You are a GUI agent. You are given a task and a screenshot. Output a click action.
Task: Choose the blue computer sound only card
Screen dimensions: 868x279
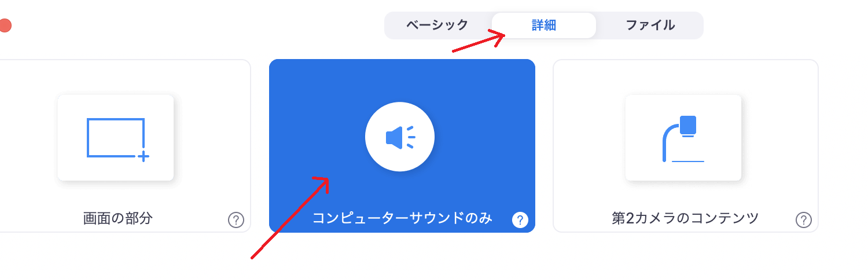pyautogui.click(x=402, y=146)
